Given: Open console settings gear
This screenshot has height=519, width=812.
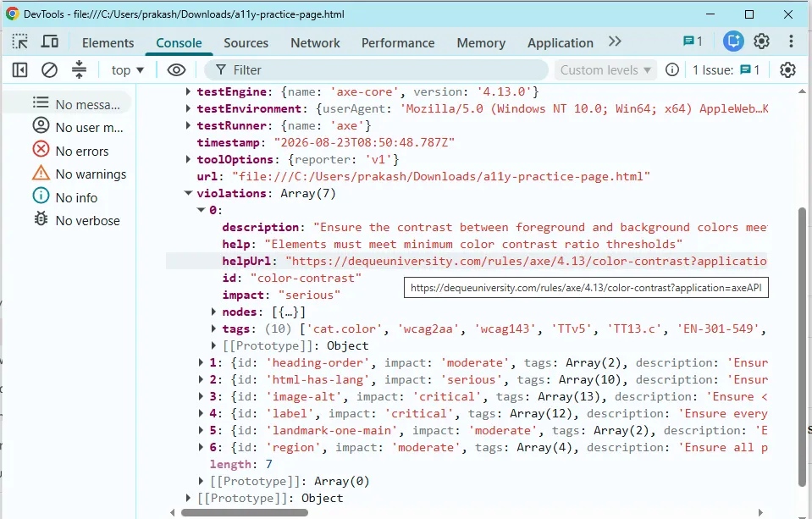Looking at the screenshot, I should (787, 69).
